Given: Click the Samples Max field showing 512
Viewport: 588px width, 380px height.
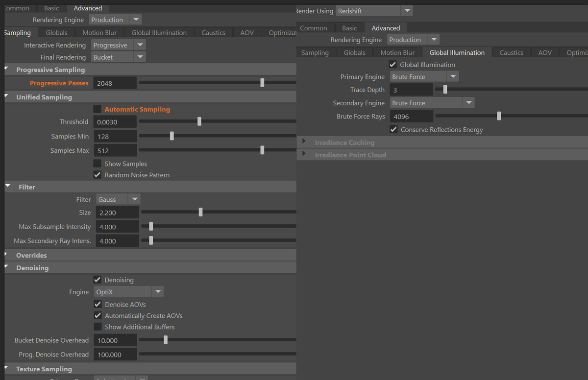Looking at the screenshot, I should (x=115, y=150).
